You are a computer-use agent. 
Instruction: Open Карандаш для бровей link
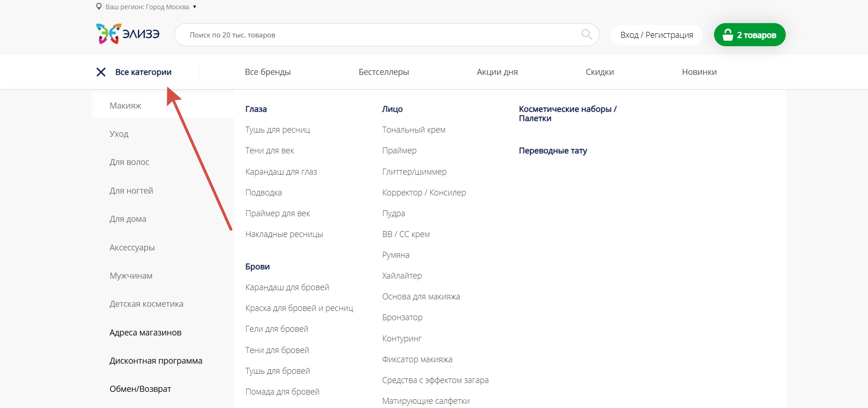pos(287,287)
